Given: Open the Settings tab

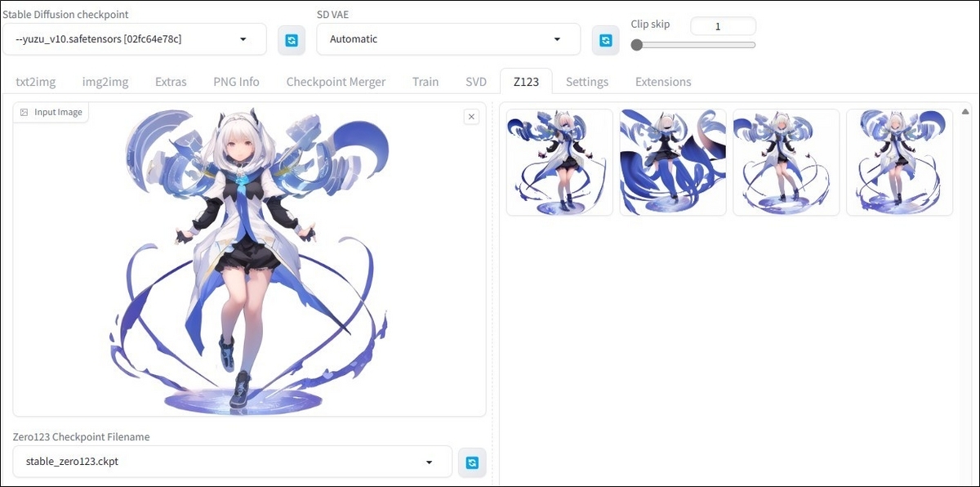Looking at the screenshot, I should [x=587, y=82].
